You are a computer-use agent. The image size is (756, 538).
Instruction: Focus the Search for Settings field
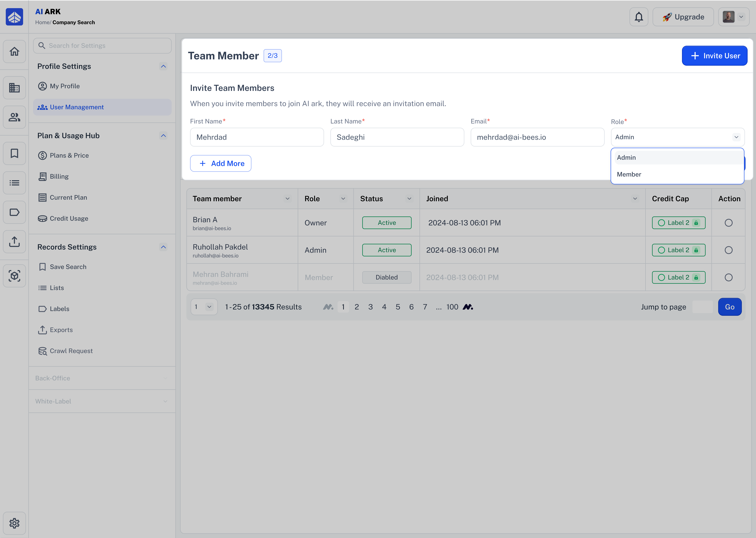point(102,46)
